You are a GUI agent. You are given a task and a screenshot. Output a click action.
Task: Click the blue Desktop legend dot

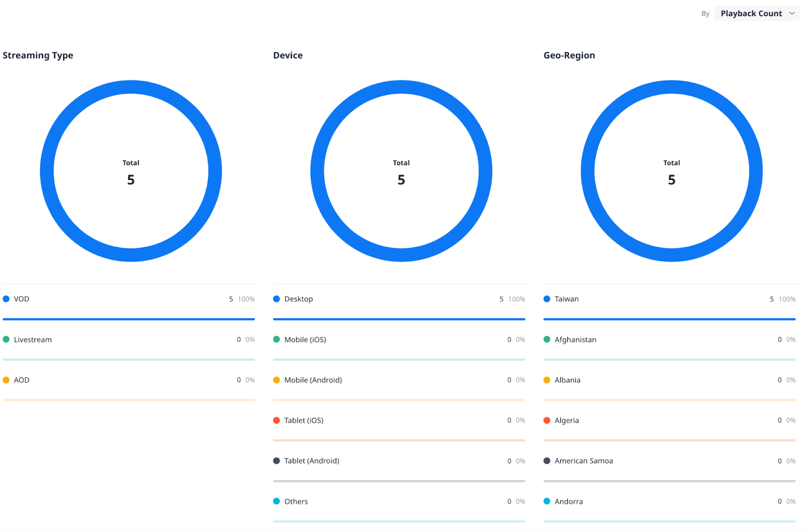(277, 299)
